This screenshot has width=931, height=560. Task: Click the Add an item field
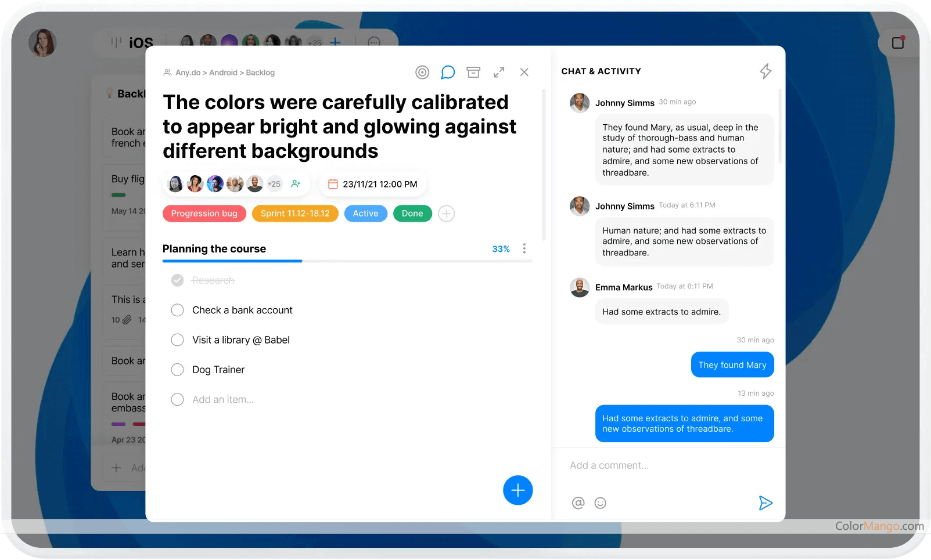click(x=223, y=399)
